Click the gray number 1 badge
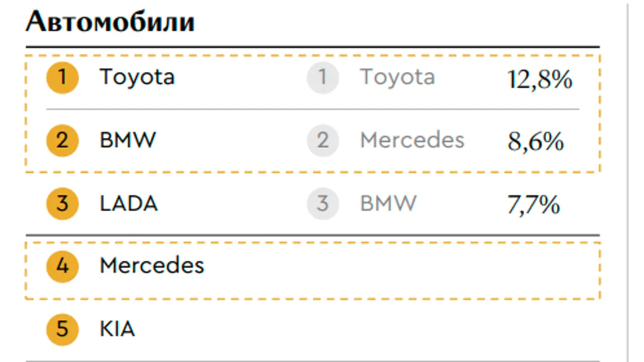The width and height of the screenshot is (644, 362). click(x=323, y=77)
